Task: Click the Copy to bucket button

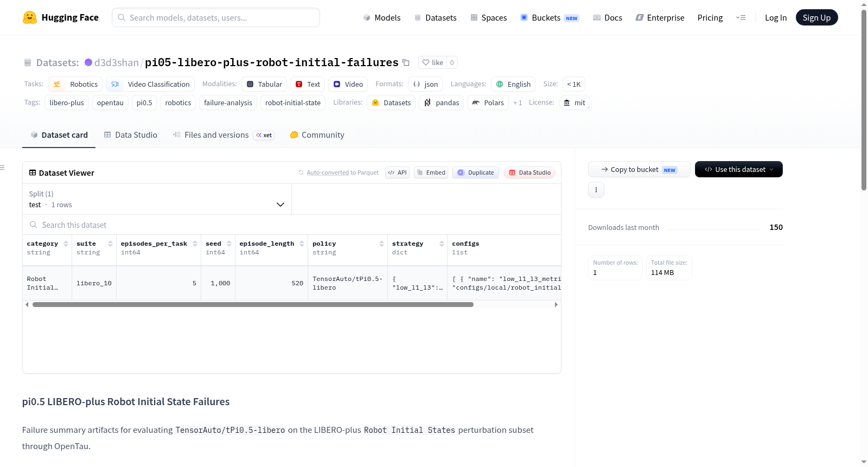Action: pos(639,169)
